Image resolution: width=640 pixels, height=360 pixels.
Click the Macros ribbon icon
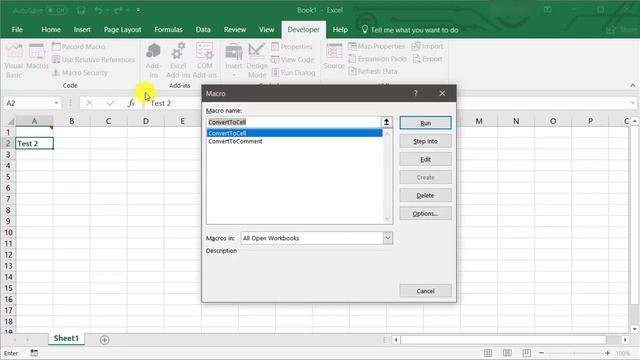[x=37, y=57]
